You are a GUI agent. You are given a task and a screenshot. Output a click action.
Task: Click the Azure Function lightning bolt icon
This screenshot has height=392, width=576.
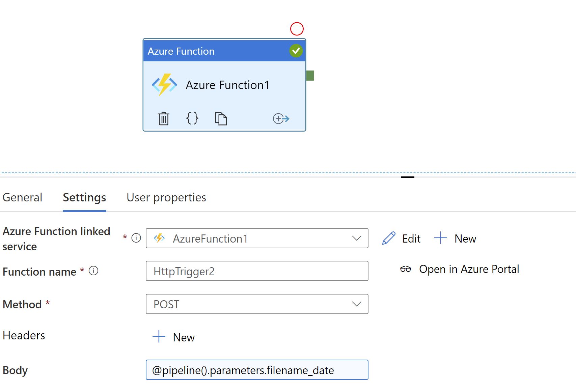(x=164, y=85)
